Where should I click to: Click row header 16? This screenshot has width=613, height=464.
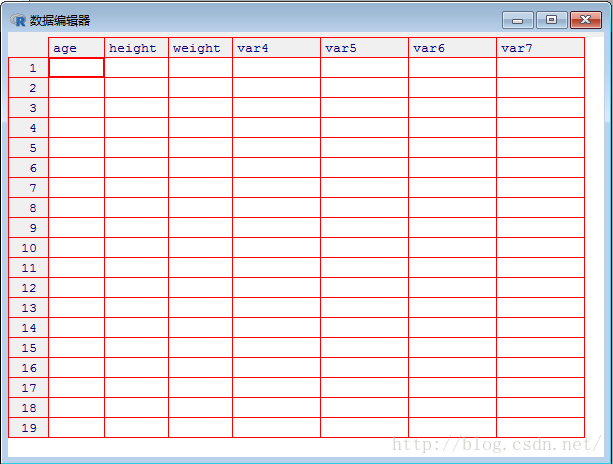click(29, 367)
